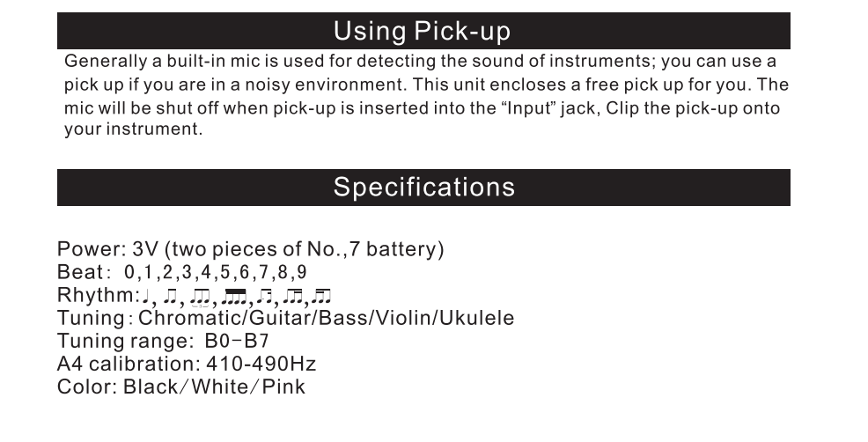
Task: Click the word 'Pink' in the Color line
Action: pos(283,387)
